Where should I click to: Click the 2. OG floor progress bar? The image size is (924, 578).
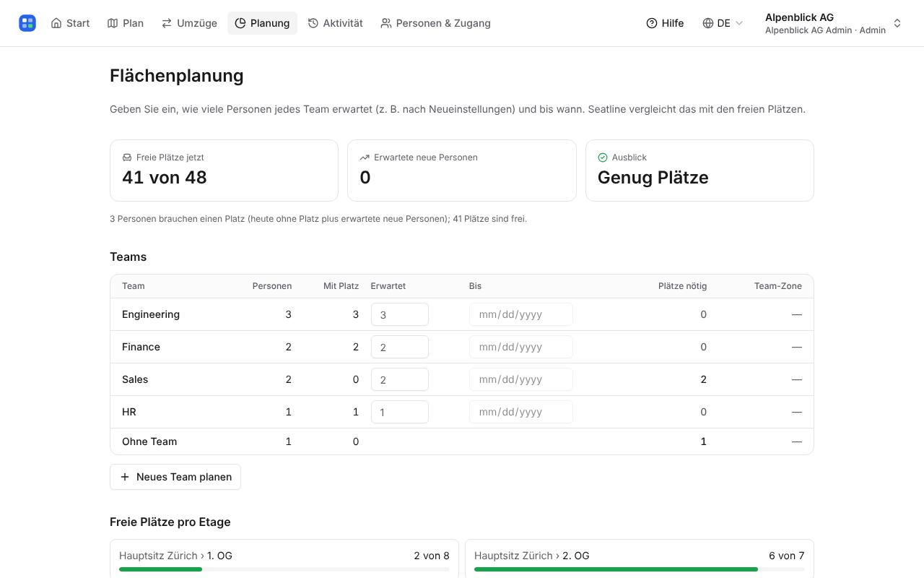640,569
